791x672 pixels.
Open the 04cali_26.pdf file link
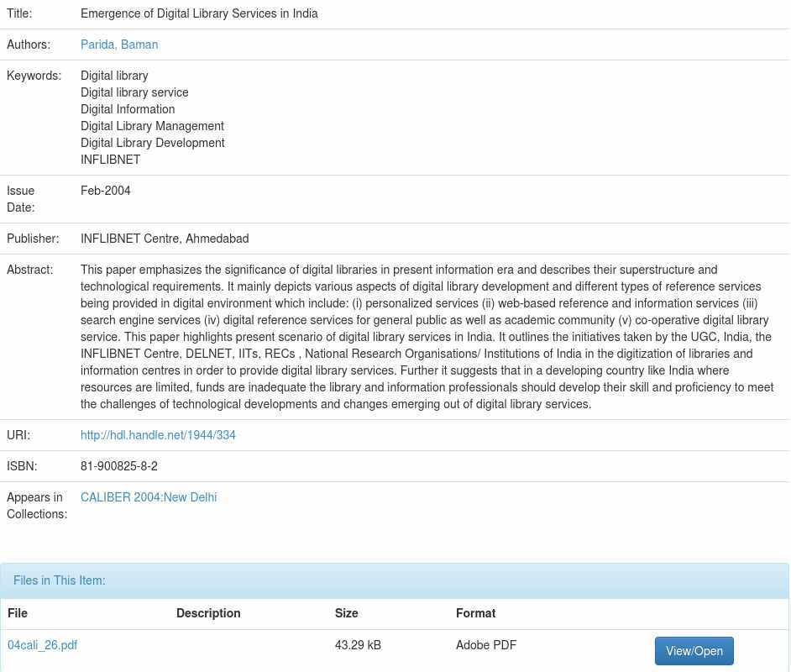point(42,645)
